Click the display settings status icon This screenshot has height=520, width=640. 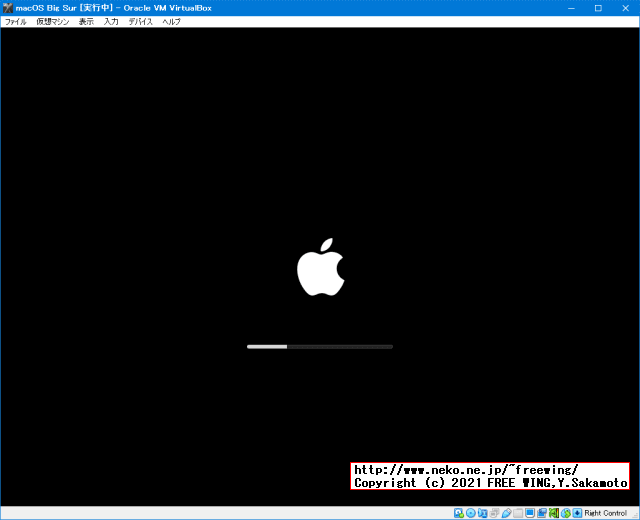[530, 513]
